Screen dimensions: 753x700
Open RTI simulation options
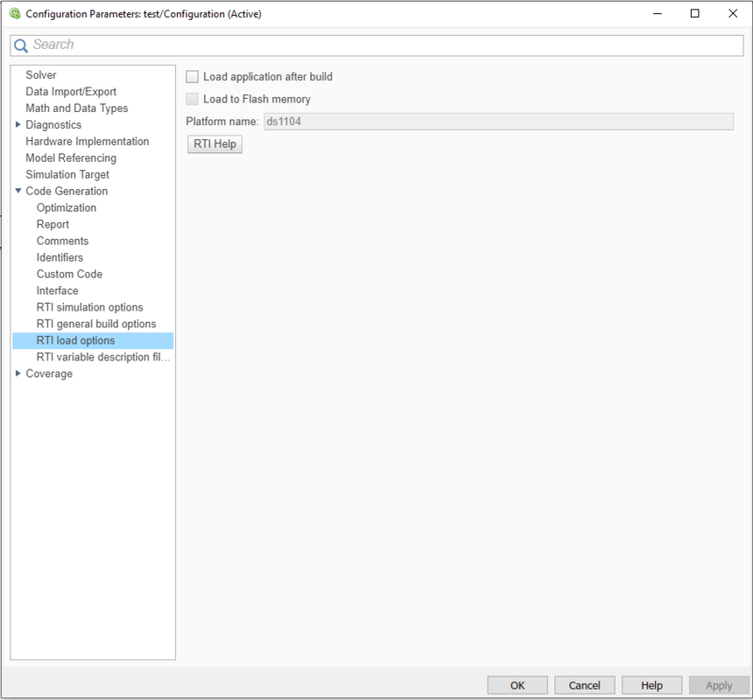89,308
